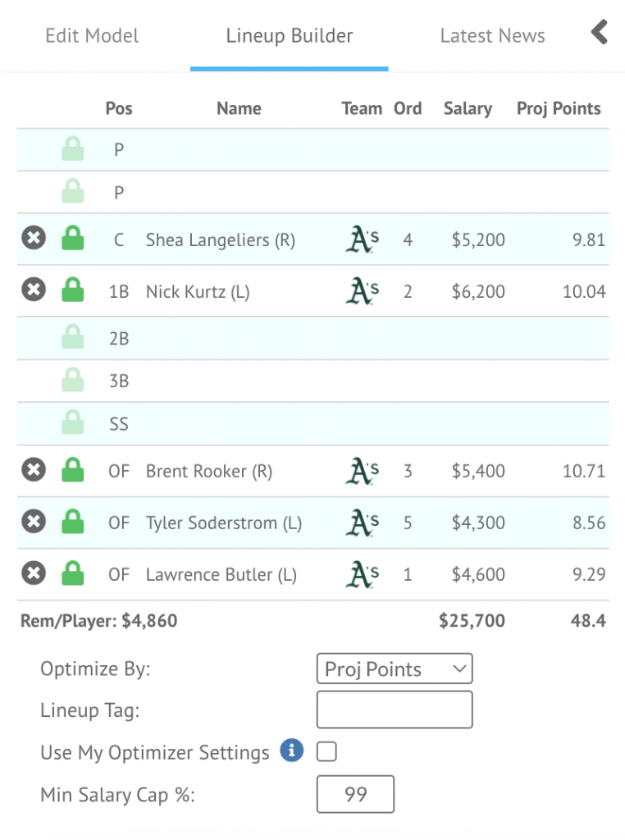
Task: Click the Min Salary Cap % field
Action: (355, 794)
